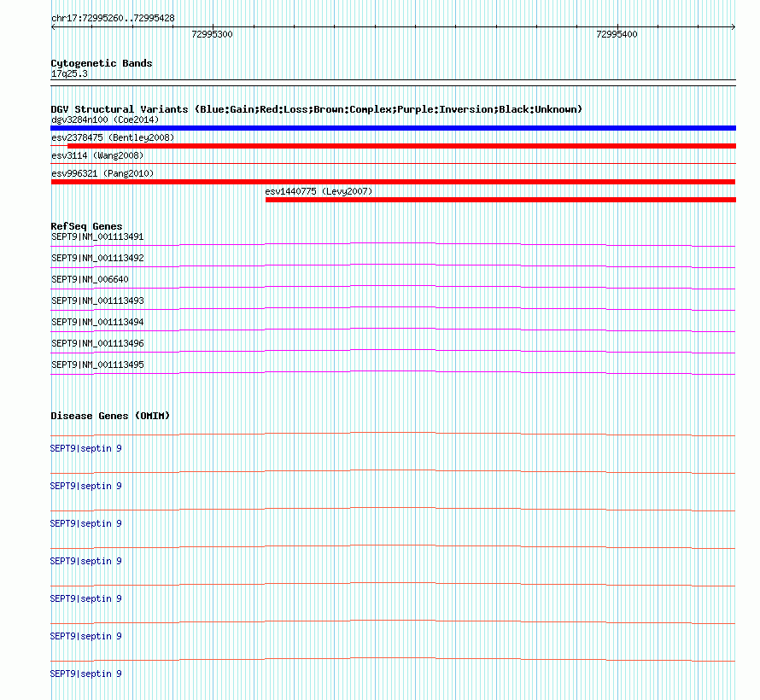
Task: Click the chr17:72995260..72995428 coordinate label
Action: click(x=113, y=18)
